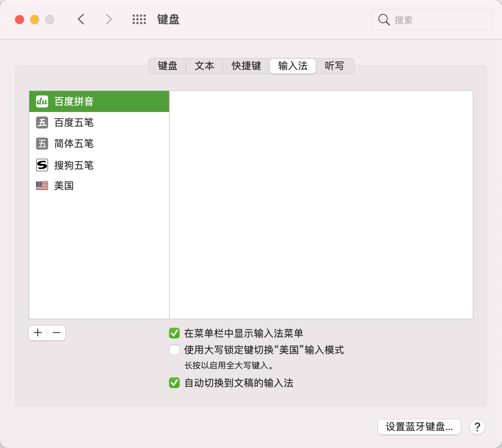The width and height of the screenshot is (502, 448).
Task: Click the Sogou 搜狗五笔 'S' icon
Action: click(42, 165)
